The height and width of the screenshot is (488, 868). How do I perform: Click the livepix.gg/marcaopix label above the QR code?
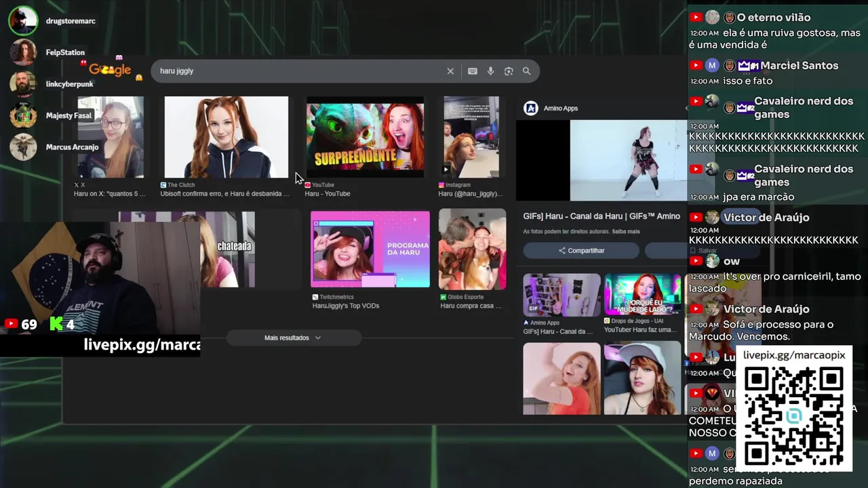tap(794, 355)
